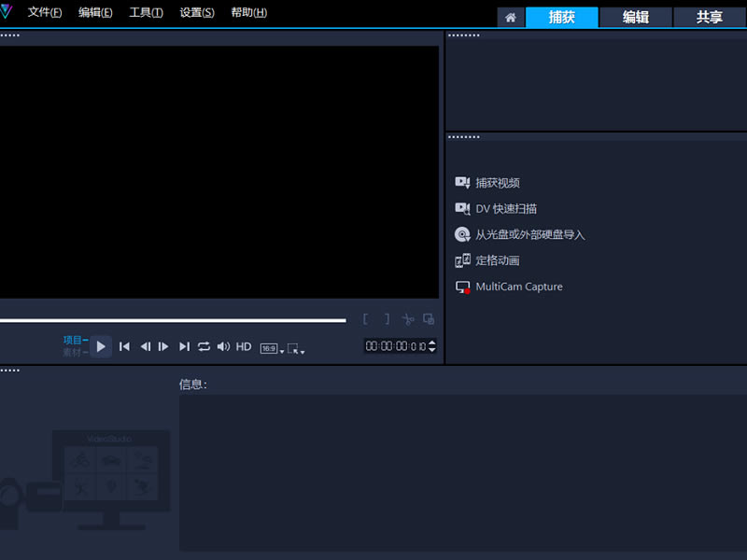747x560 pixels.
Task: Step forward to the next frame
Action: point(163,346)
